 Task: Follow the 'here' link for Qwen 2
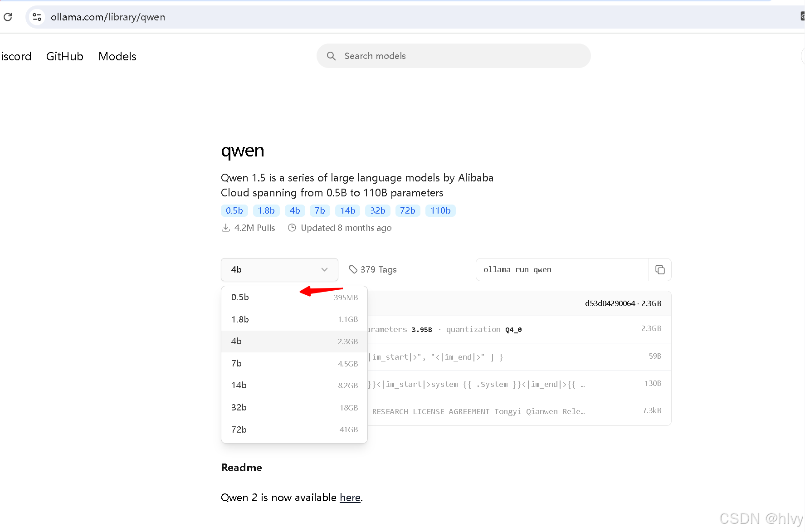click(x=350, y=498)
